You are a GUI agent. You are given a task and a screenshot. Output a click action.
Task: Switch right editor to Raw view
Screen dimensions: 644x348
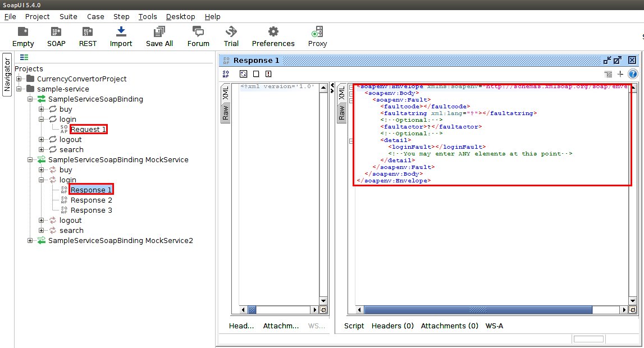coord(341,113)
